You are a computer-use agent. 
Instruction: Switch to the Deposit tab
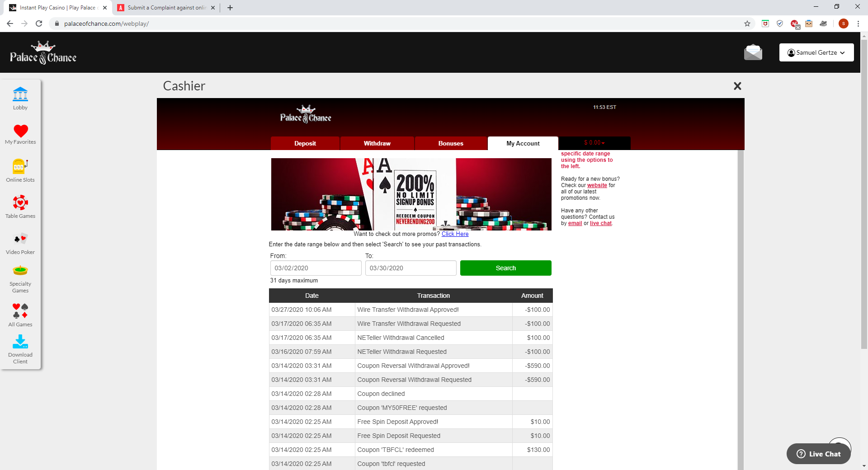[305, 143]
